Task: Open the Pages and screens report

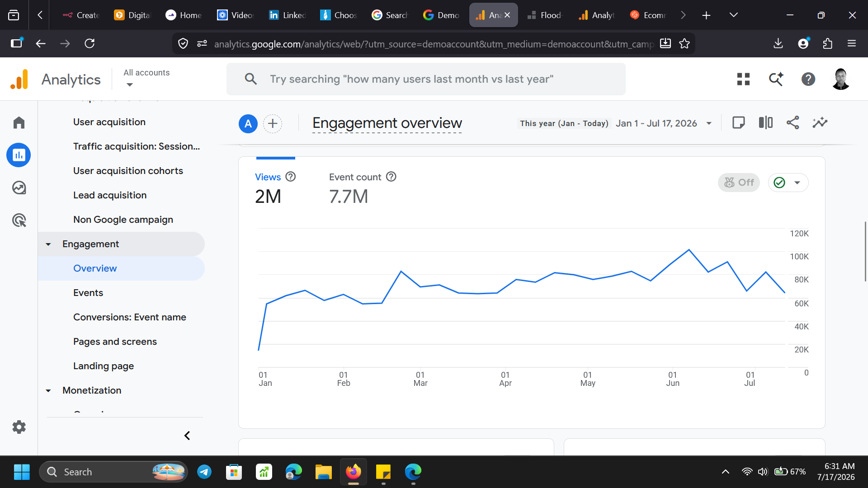Action: 115,342
